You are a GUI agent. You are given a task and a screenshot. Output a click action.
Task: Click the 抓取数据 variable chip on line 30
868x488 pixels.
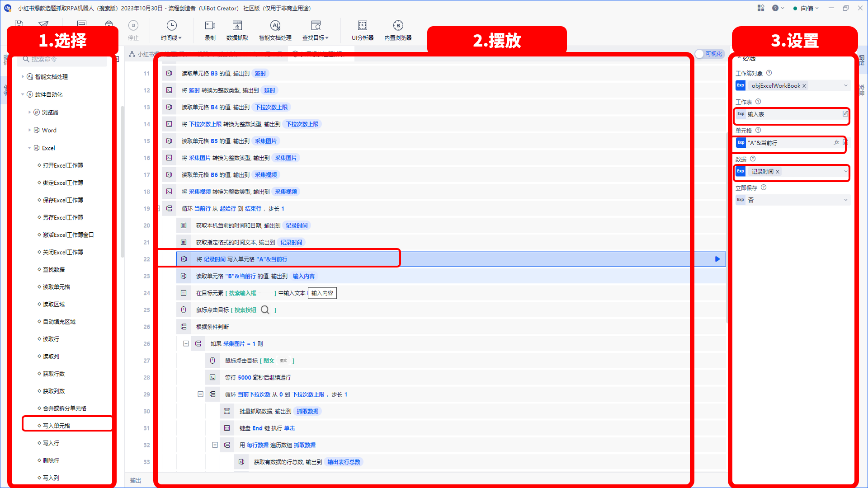click(307, 411)
